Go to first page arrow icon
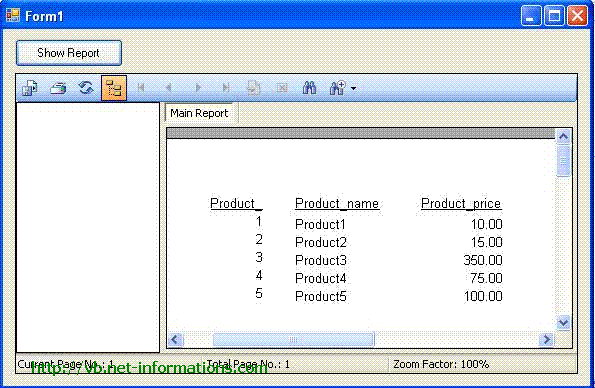 pyautogui.click(x=141, y=88)
